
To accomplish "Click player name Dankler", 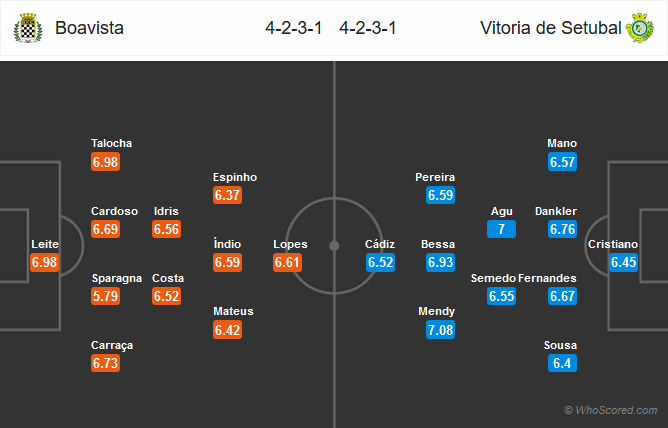I will 556,211.
